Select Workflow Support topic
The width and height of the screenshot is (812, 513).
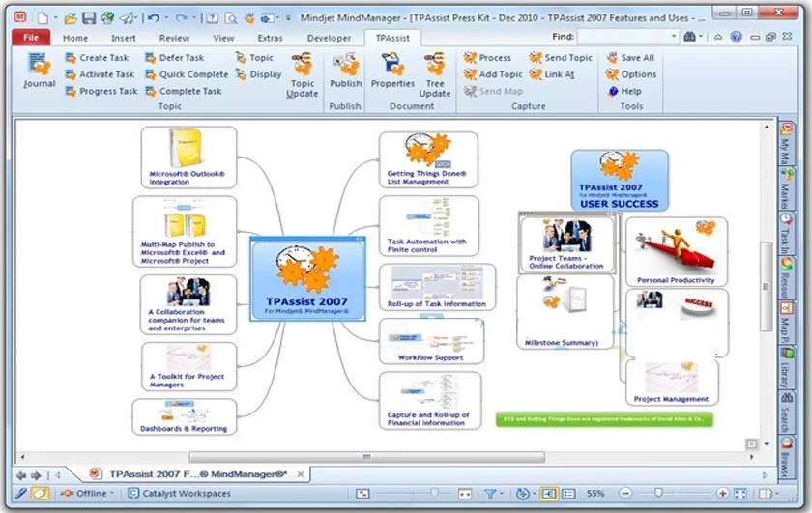pos(431,341)
